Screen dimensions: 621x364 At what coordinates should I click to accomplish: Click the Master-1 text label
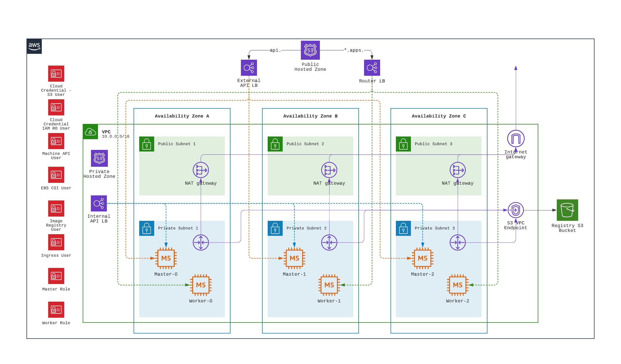[294, 274]
